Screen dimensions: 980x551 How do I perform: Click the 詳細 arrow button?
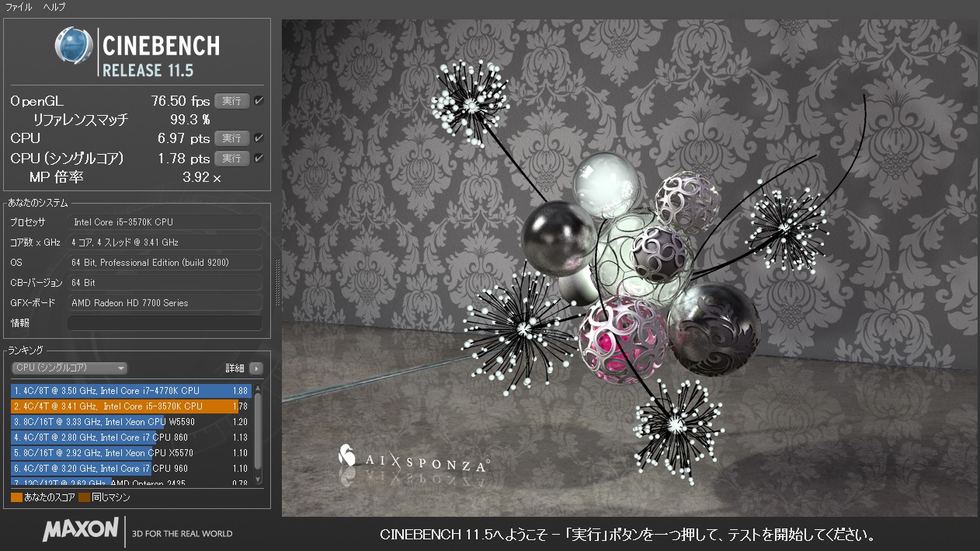pos(256,368)
